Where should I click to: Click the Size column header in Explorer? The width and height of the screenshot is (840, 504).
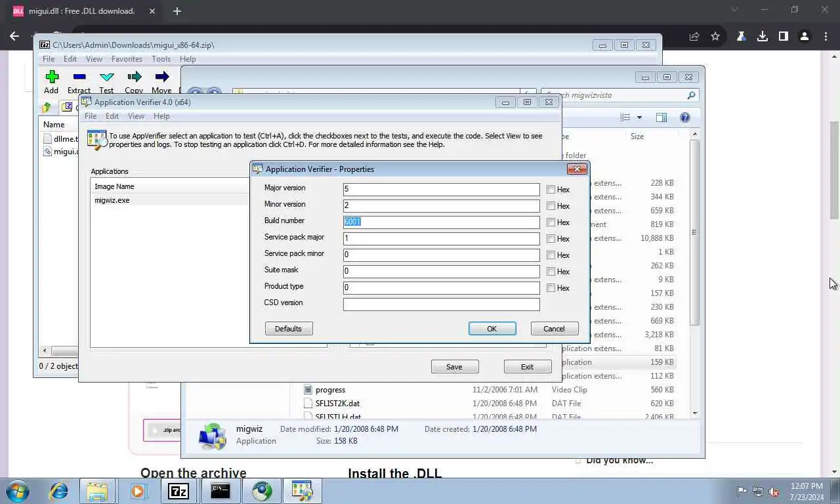tap(637, 136)
